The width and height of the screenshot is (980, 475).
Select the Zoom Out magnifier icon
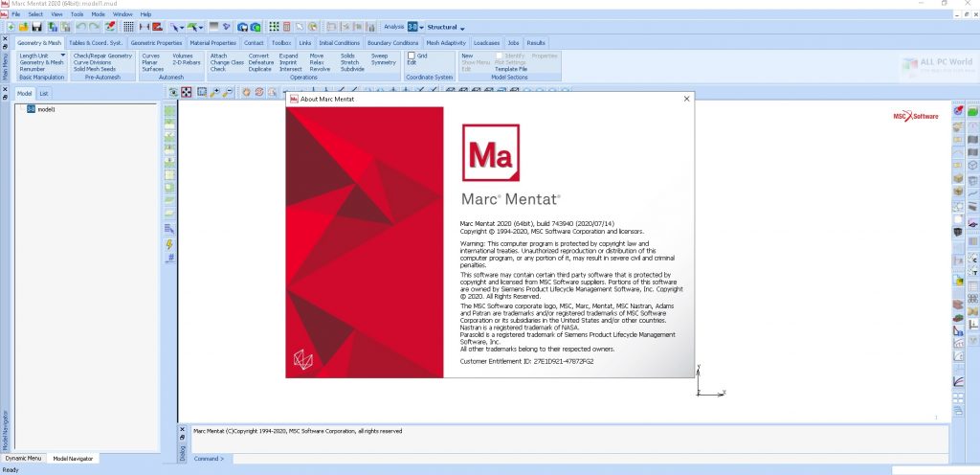228,92
